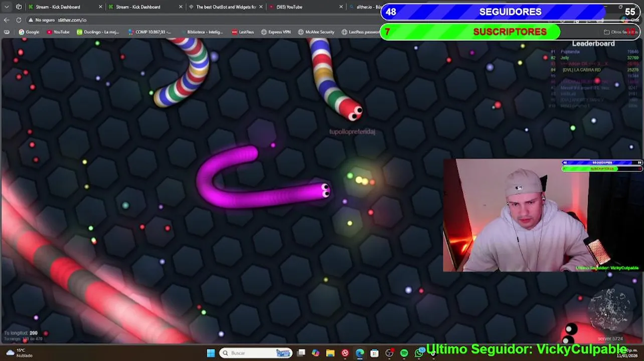Open Spotify from the taskbar
This screenshot has height=361, width=644.
click(404, 353)
